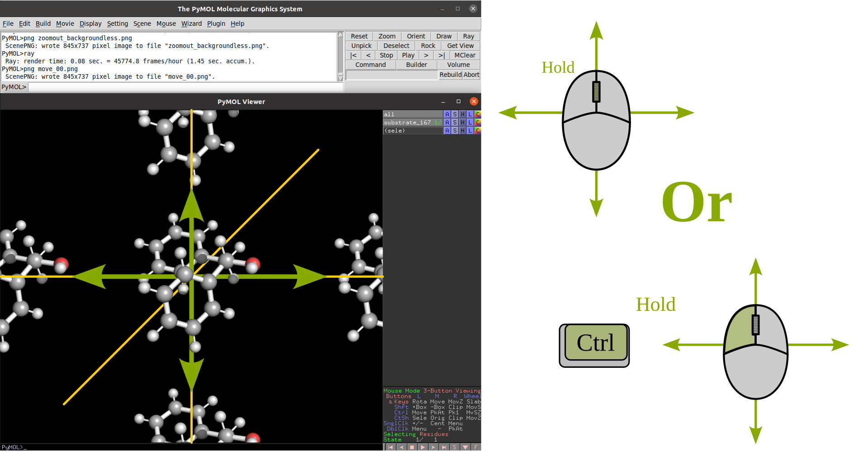Go to last frame using >| button
Screen dimensions: 868x452
(441, 55)
